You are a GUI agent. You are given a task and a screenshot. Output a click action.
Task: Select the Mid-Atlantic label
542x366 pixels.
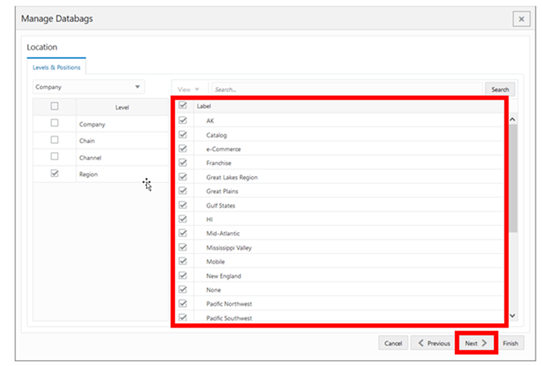pos(223,233)
